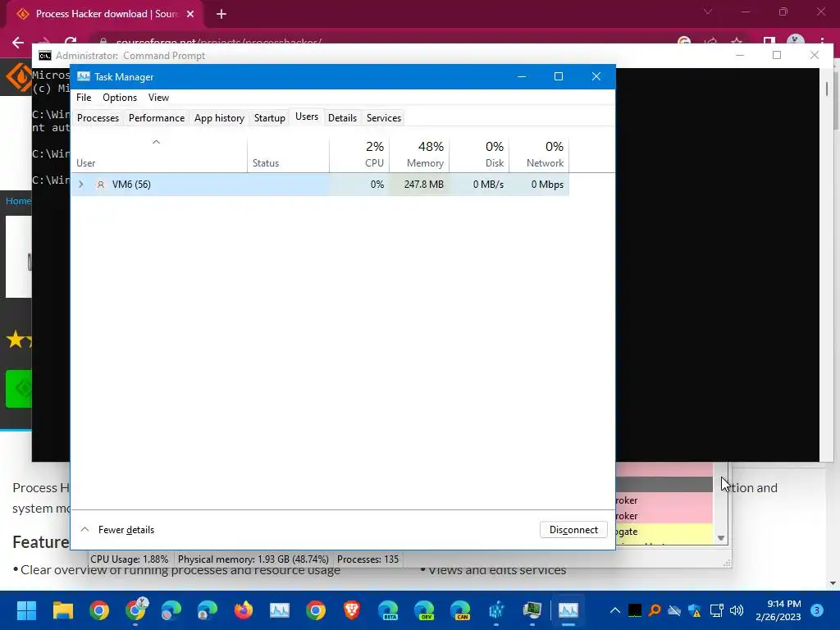This screenshot has width=840, height=630.
Task: Switch to the Startup tab
Action: coord(269,118)
